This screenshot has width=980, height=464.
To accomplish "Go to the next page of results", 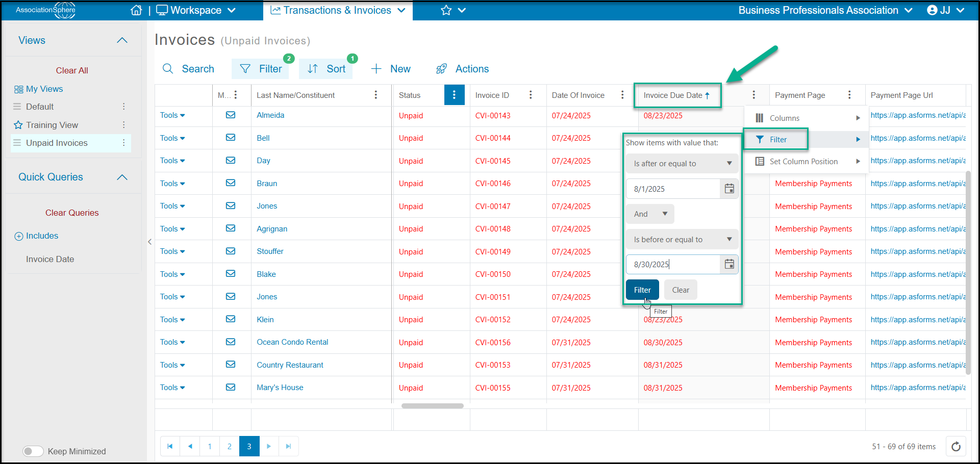I will coord(269,446).
